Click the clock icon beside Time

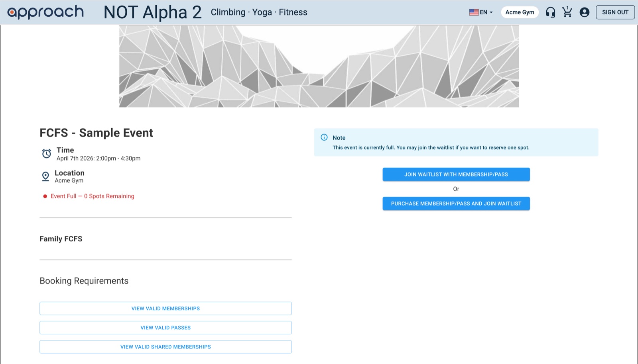click(47, 153)
